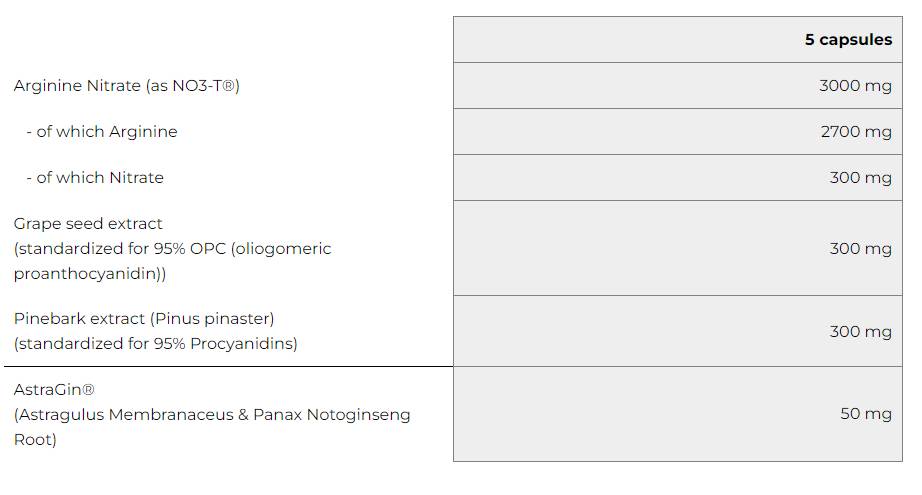Click the word "proanthocyanidin" in the grape seed row
This screenshot has height=495, width=922.
coord(87,274)
